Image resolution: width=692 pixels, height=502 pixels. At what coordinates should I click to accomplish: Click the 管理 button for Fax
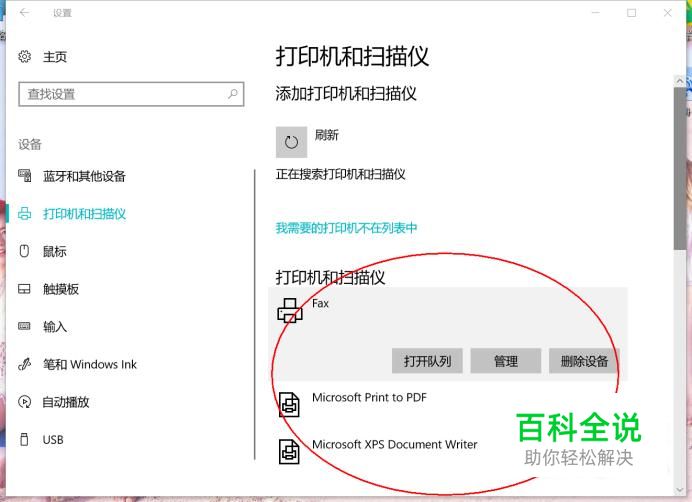[506, 361]
